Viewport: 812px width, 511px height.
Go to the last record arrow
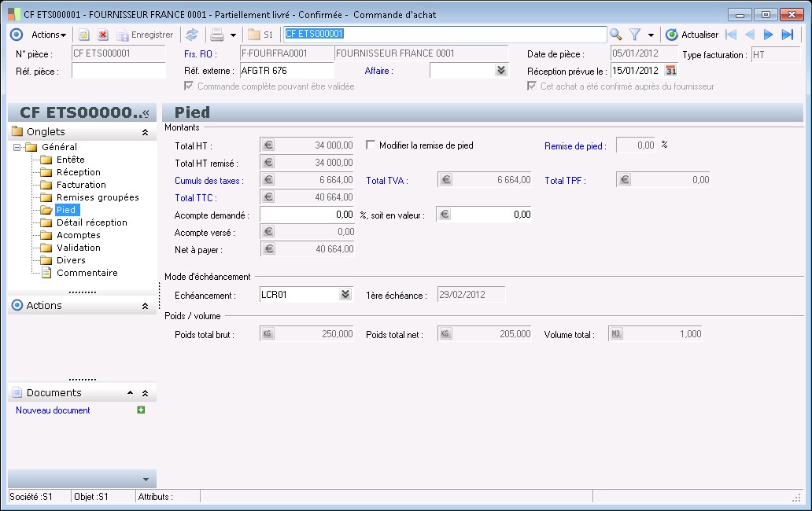click(788, 35)
